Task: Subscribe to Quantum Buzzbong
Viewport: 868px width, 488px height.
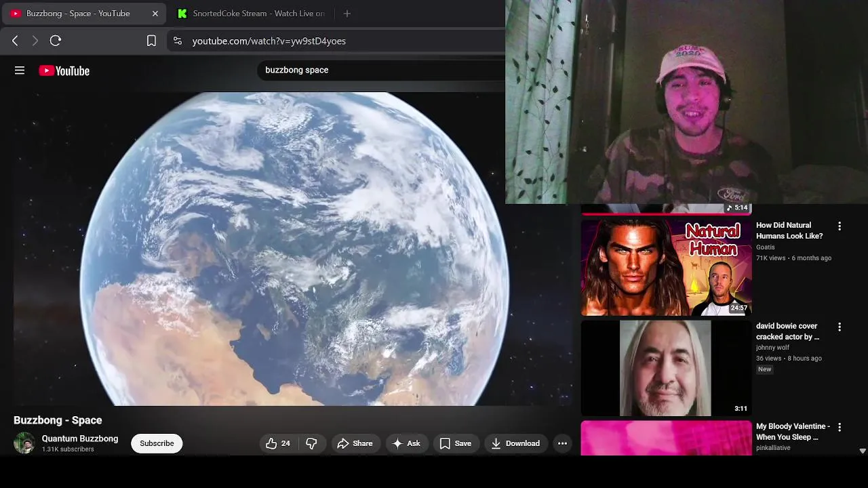Action: pos(157,443)
